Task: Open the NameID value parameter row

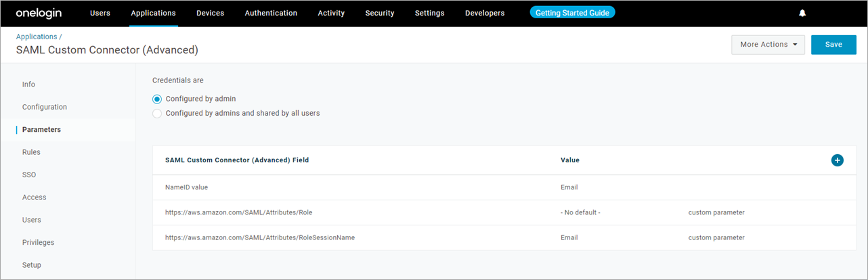Action: [504, 187]
